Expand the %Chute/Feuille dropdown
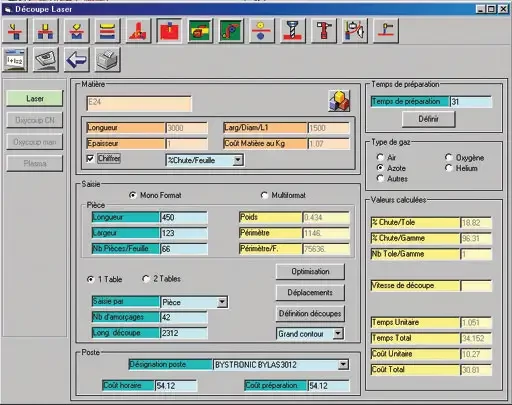The image size is (512, 405). (238, 160)
